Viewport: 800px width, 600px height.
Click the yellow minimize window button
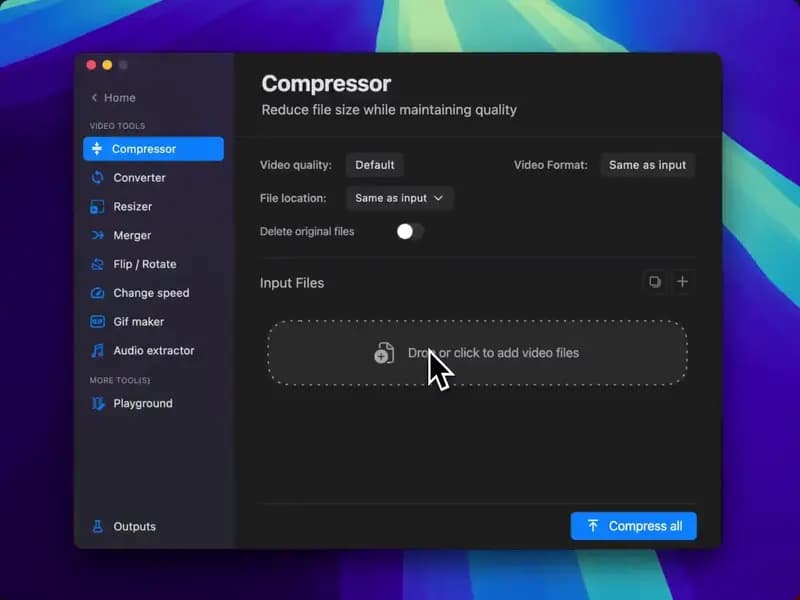pos(107,65)
